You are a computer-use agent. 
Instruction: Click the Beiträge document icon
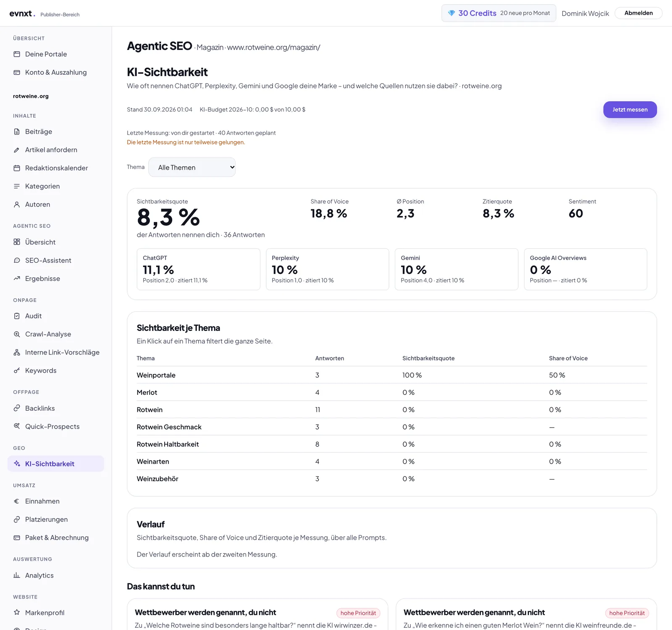point(17,131)
